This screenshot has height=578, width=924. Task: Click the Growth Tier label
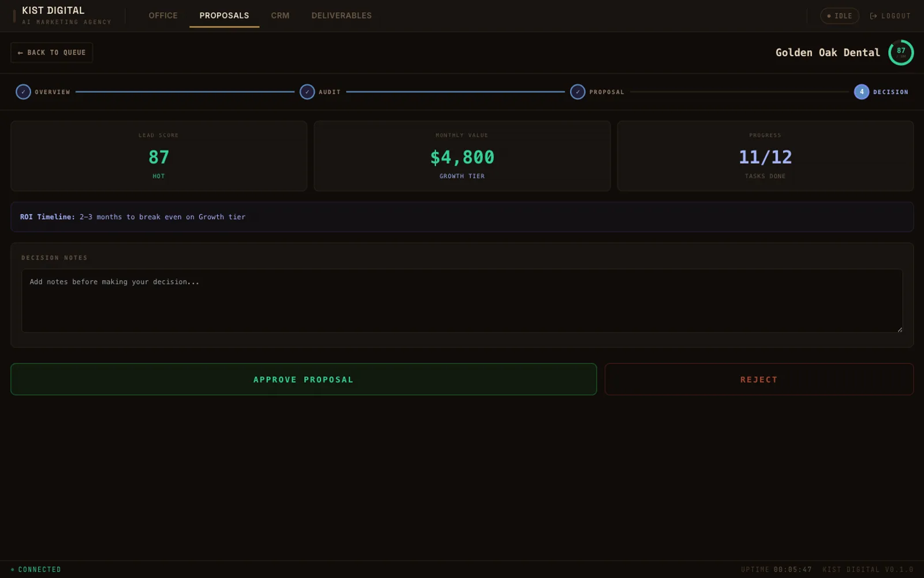click(x=462, y=176)
